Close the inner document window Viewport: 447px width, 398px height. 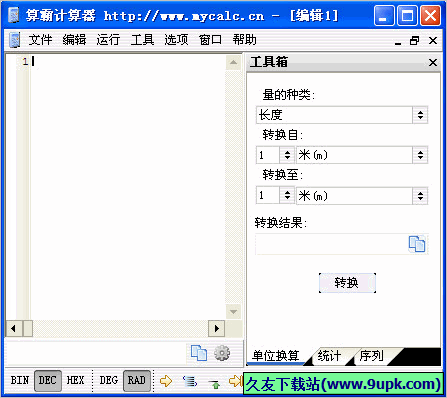[433, 41]
